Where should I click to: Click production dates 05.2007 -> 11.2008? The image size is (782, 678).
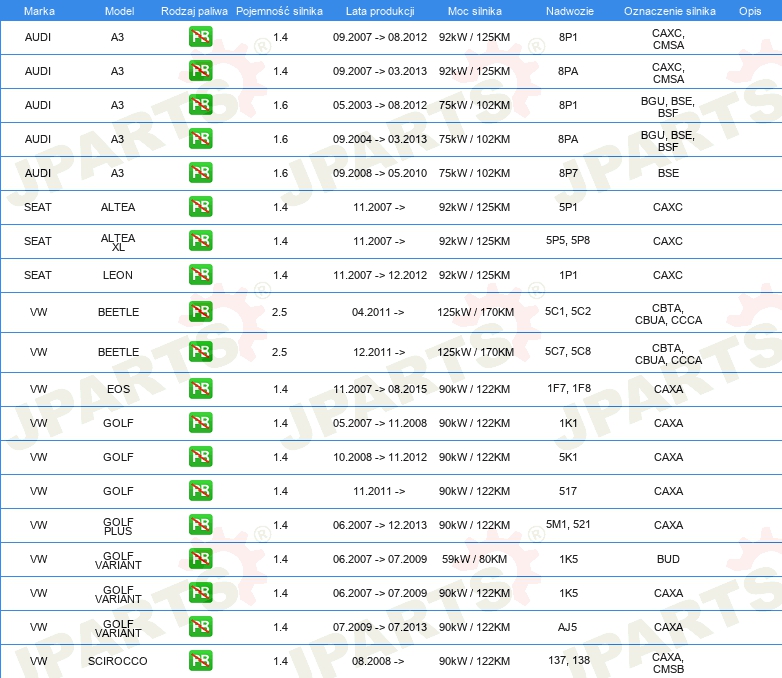[x=380, y=423]
